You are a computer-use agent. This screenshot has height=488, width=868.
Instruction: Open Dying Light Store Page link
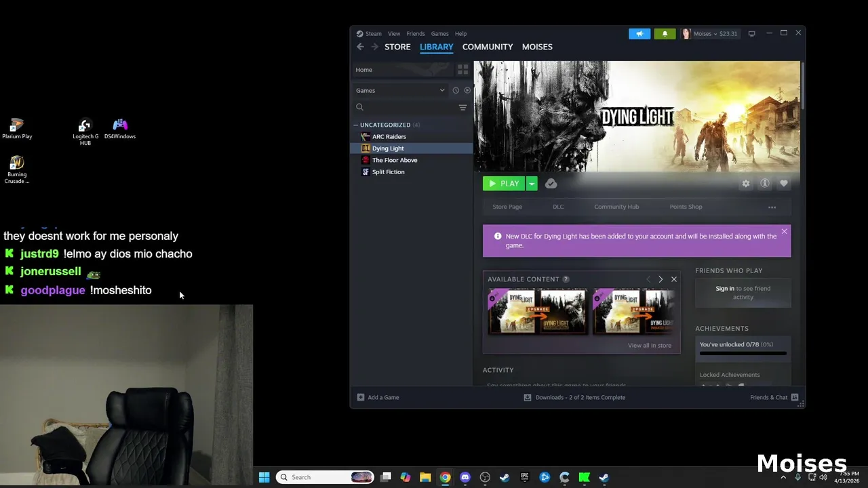507,207
